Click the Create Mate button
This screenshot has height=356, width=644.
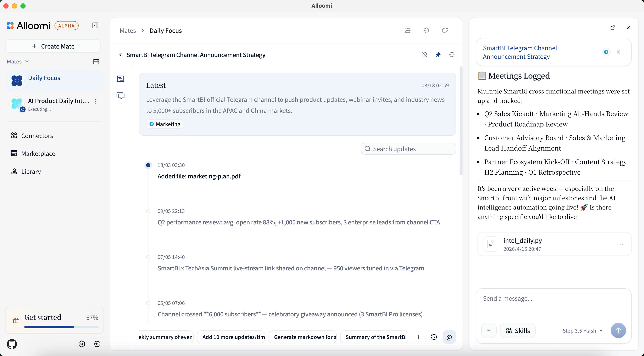click(x=53, y=46)
